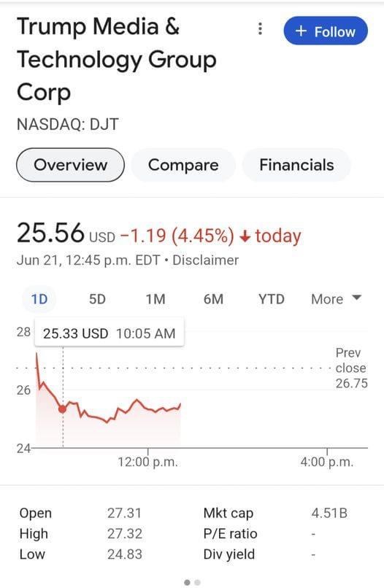Screen dimensions: 384x588
Task: Select the 1D chart range
Action: 39,299
